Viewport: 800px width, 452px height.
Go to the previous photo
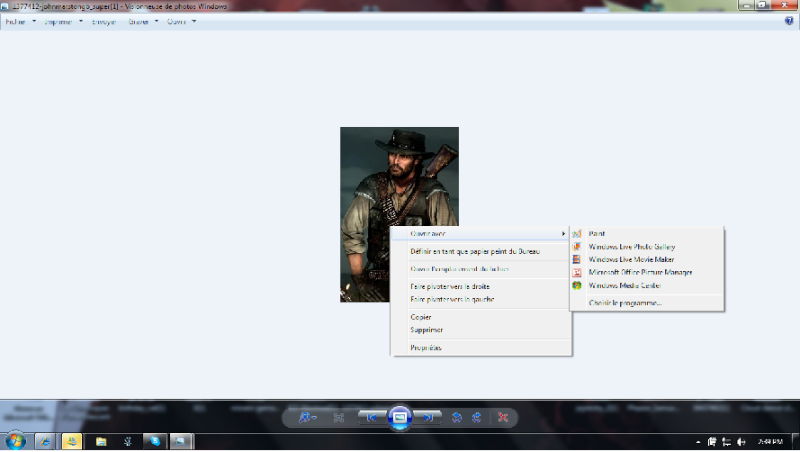coord(371,418)
